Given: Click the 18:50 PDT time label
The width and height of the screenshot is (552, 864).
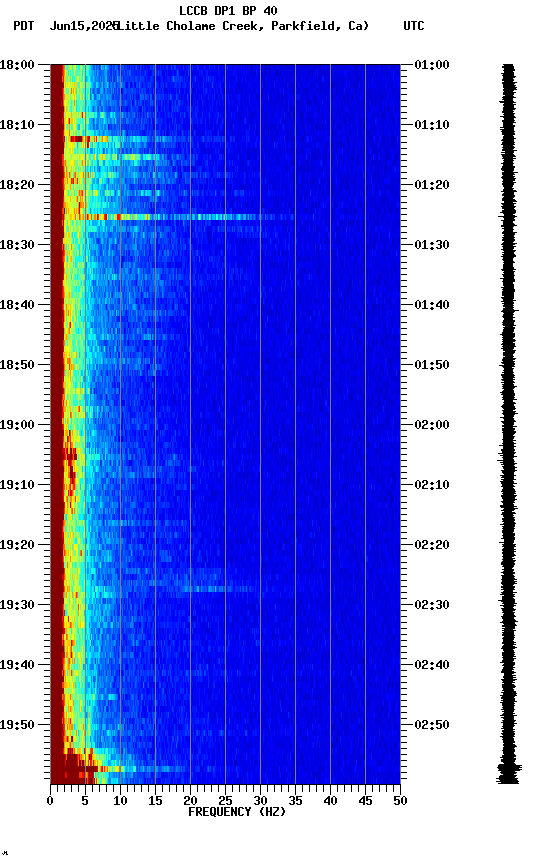Looking at the screenshot, I should coord(17,365).
